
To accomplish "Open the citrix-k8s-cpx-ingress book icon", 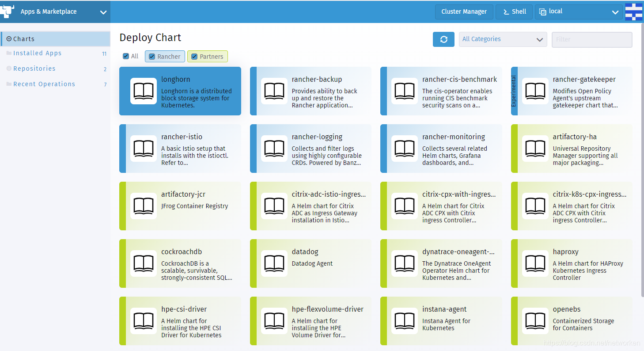I will (x=535, y=206).
